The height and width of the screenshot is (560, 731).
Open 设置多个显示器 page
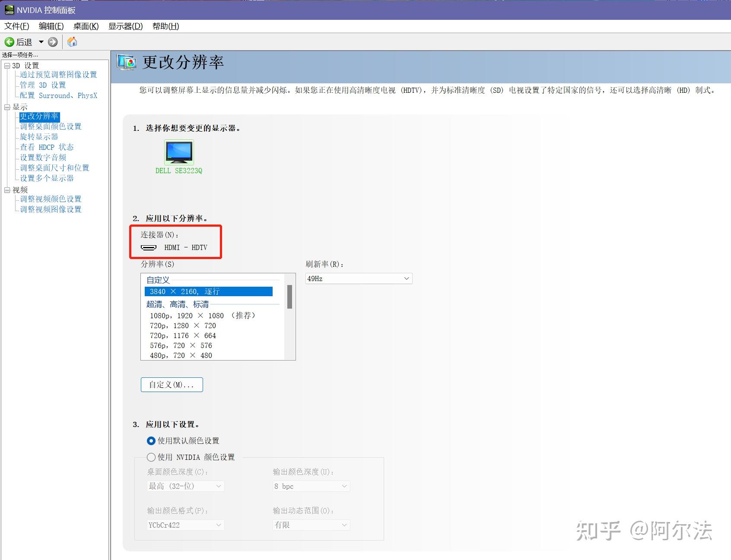(x=47, y=178)
